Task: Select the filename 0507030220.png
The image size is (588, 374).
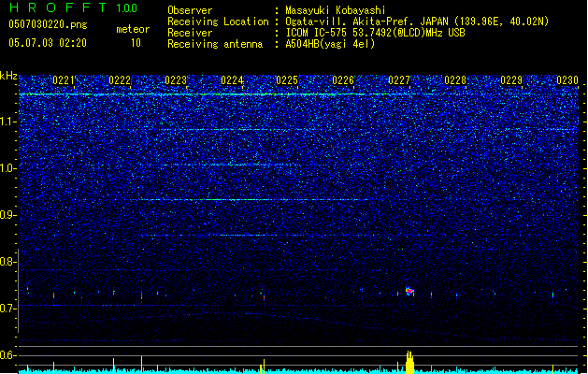Action: [x=48, y=25]
